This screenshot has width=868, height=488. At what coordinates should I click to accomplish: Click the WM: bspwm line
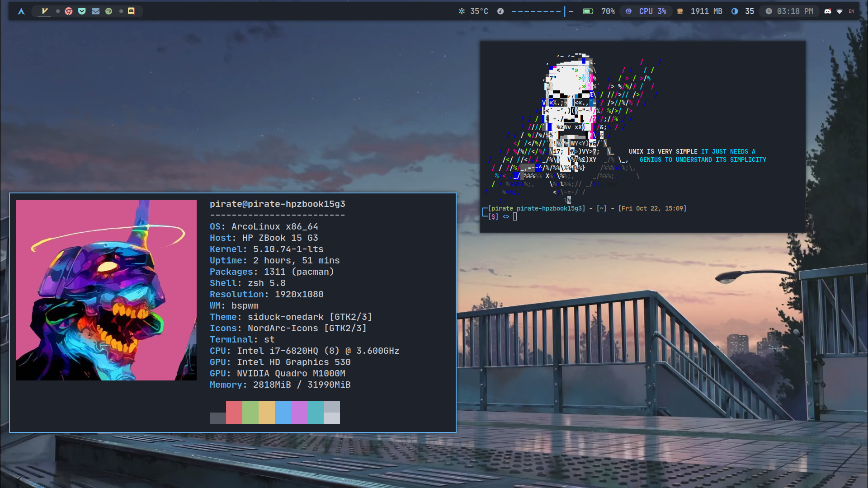tap(234, 306)
